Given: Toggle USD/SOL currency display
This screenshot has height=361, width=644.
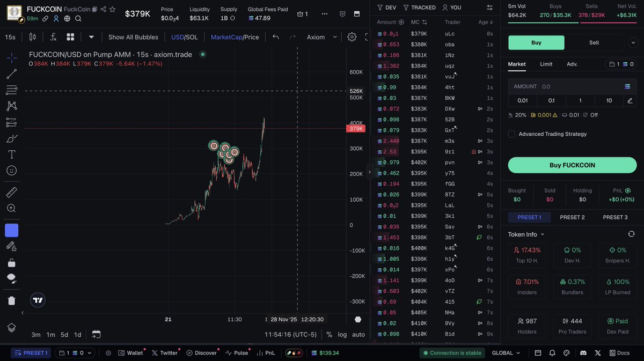Looking at the screenshot, I should point(184,37).
